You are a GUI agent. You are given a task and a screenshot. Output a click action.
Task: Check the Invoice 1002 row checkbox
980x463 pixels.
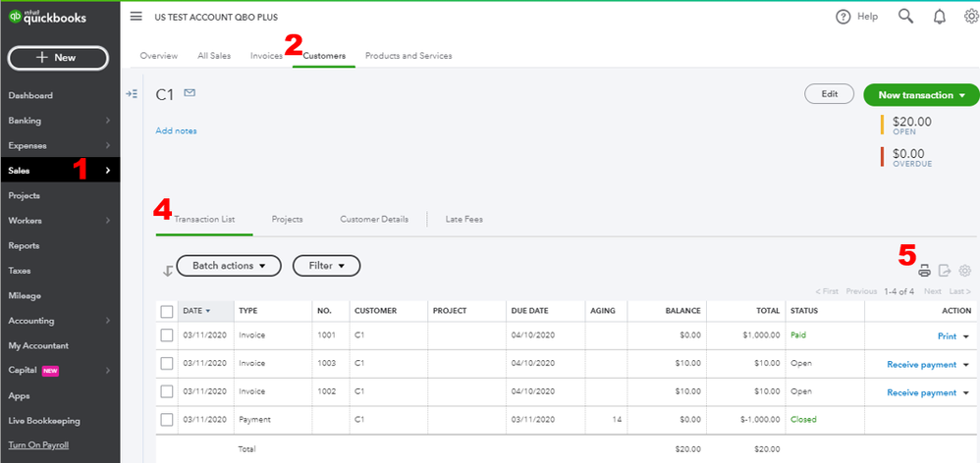point(167,391)
